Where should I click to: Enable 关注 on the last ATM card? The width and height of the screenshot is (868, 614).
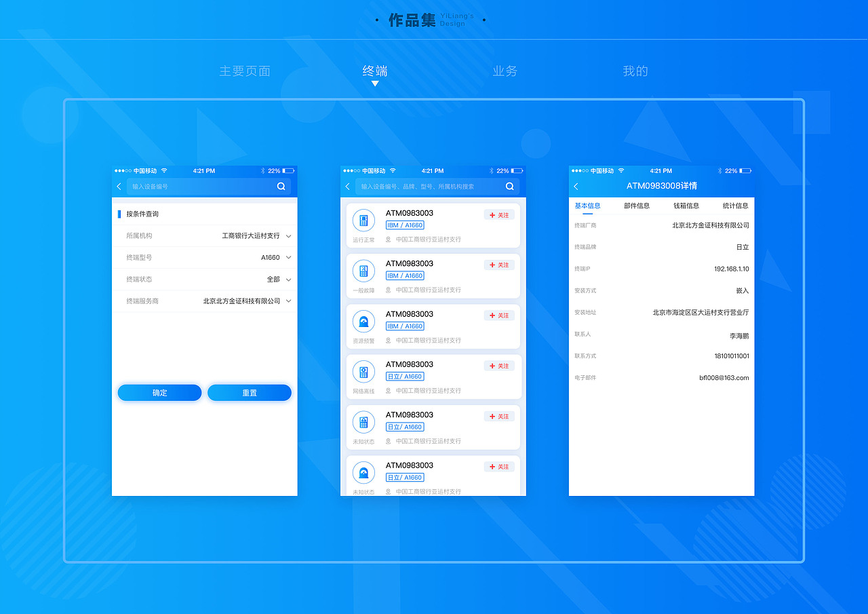[x=499, y=466]
